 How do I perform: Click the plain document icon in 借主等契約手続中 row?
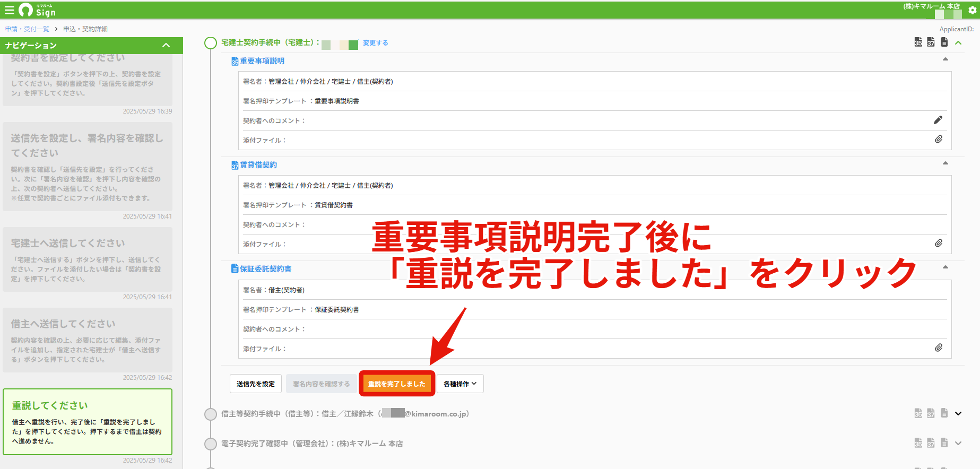pos(944,413)
